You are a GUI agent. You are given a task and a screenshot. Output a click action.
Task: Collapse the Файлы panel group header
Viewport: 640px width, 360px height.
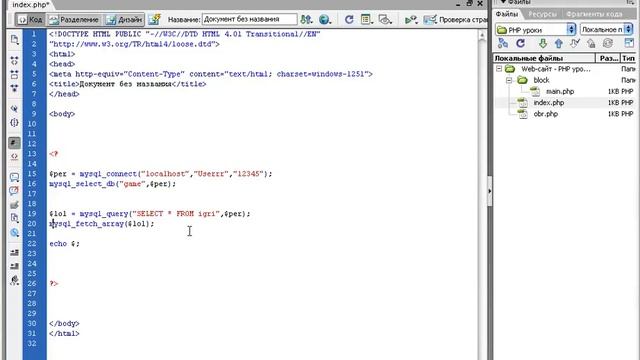click(x=515, y=2)
